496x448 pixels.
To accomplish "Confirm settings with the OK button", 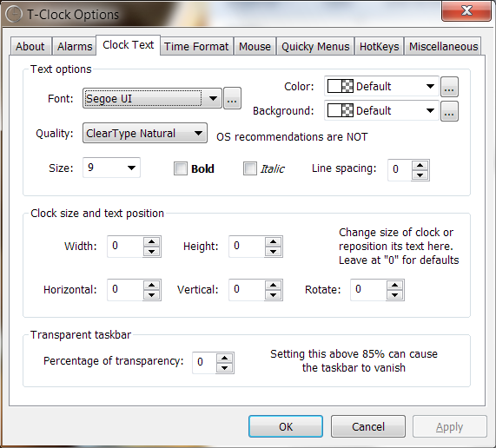I will [x=286, y=426].
